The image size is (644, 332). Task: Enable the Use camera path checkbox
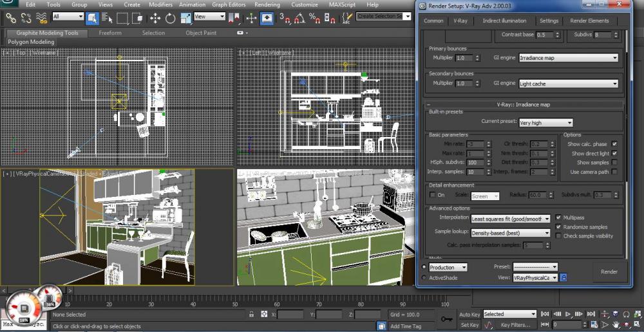pos(614,172)
